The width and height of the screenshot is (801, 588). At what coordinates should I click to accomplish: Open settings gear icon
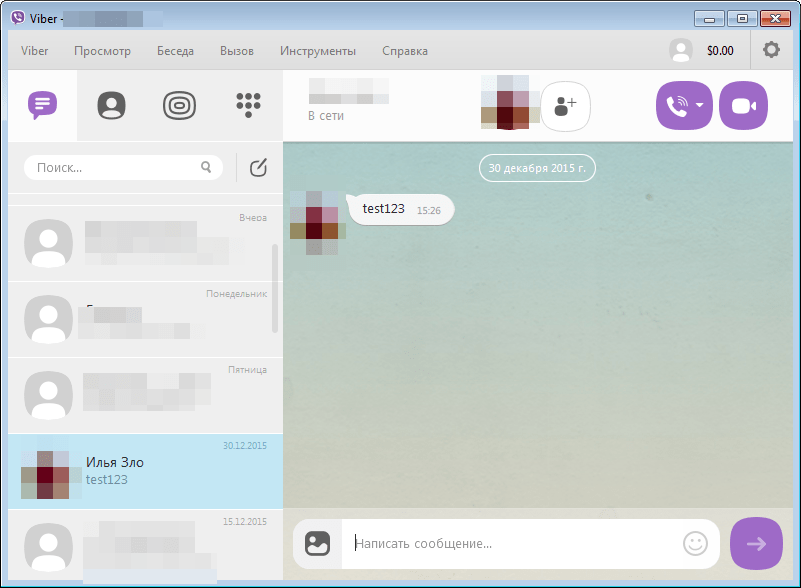click(772, 50)
